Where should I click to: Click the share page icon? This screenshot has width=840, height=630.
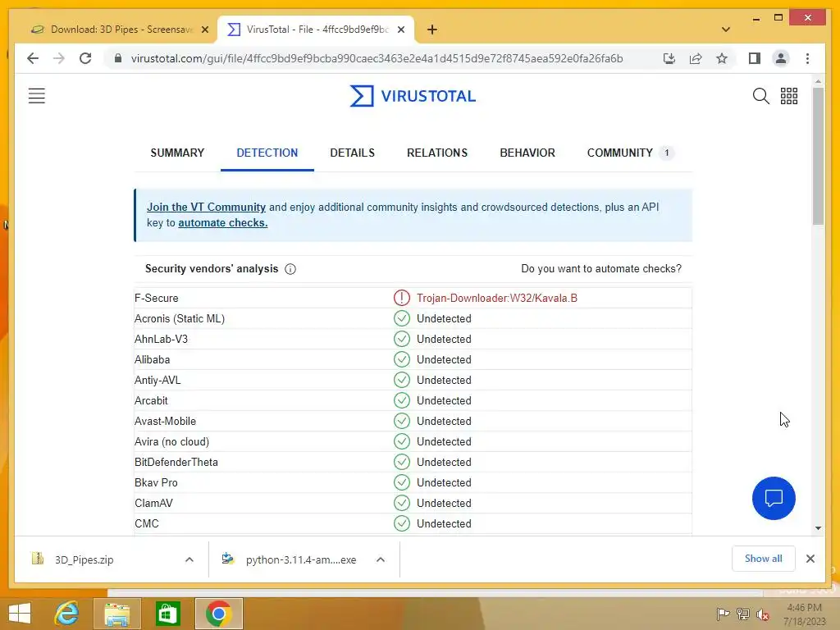tap(696, 58)
